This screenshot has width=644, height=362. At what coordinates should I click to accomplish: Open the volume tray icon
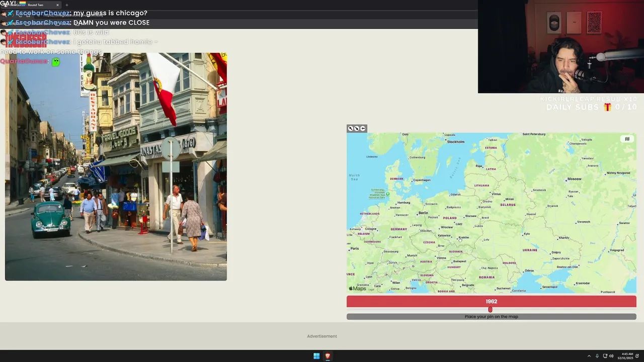[611, 356]
